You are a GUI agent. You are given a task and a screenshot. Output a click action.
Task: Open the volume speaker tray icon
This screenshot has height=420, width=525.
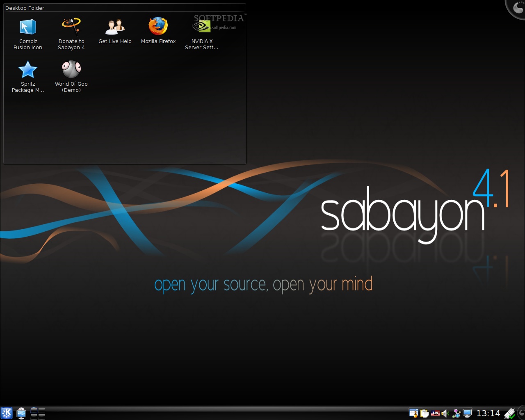445,413
